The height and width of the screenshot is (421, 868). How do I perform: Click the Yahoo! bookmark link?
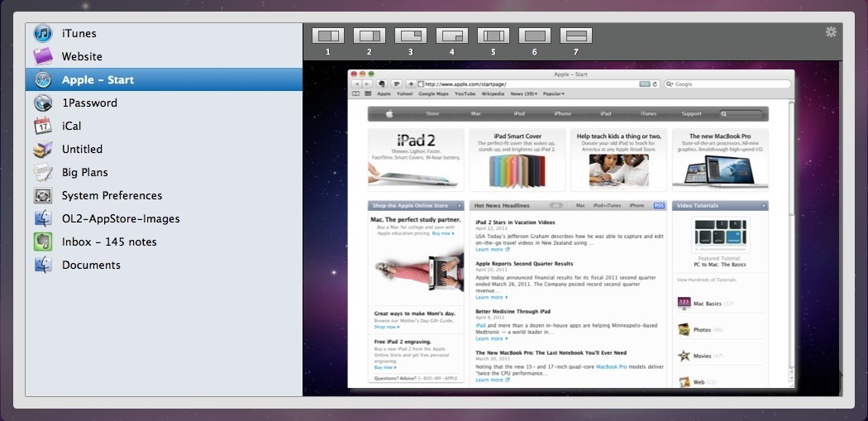[405, 94]
